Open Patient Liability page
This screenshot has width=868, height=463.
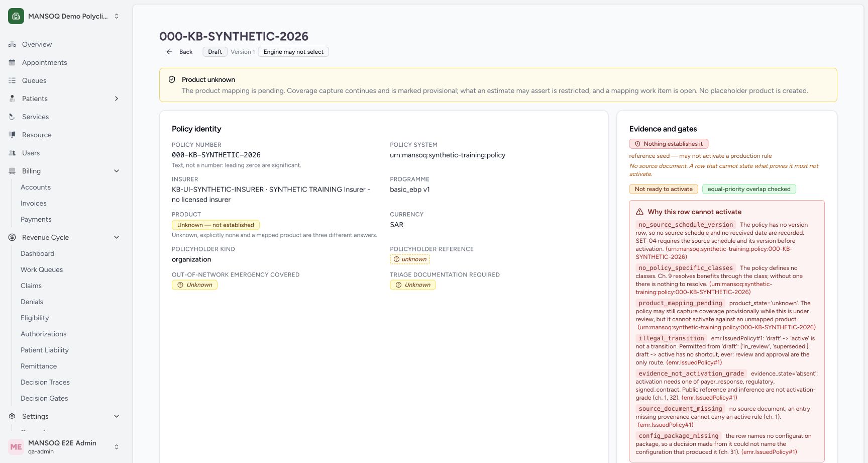pyautogui.click(x=45, y=350)
